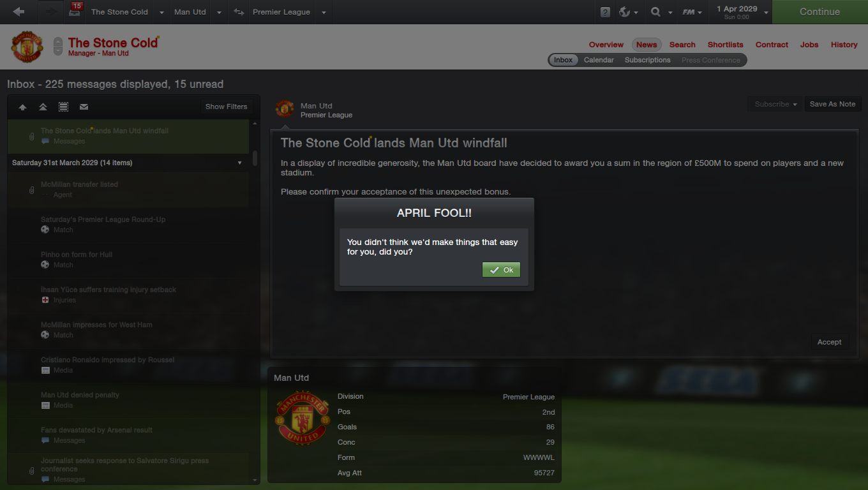Click the envelope mark-as-read icon
The height and width of the screenshot is (490, 868).
pos(84,107)
